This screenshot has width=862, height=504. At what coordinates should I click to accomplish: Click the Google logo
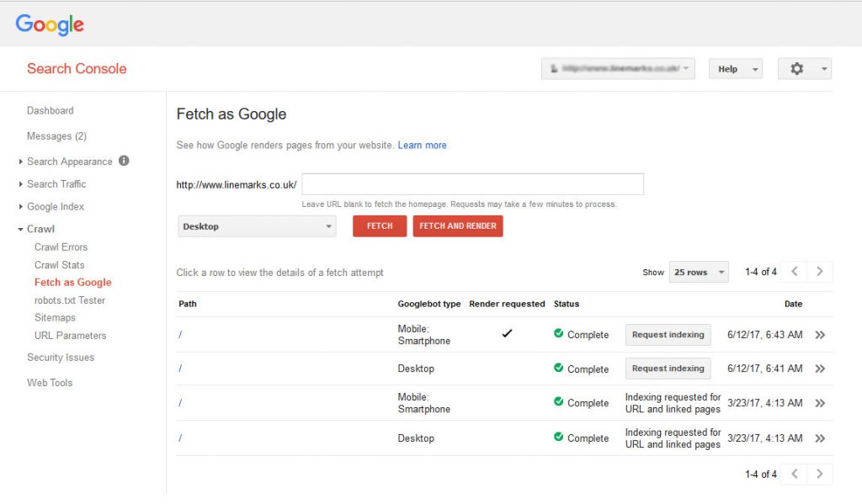[50, 24]
